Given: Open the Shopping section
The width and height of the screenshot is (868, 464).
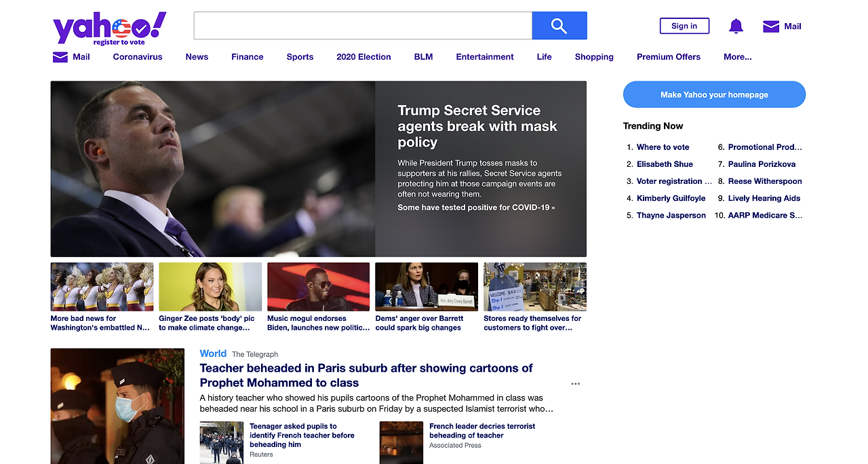Looking at the screenshot, I should pos(594,57).
